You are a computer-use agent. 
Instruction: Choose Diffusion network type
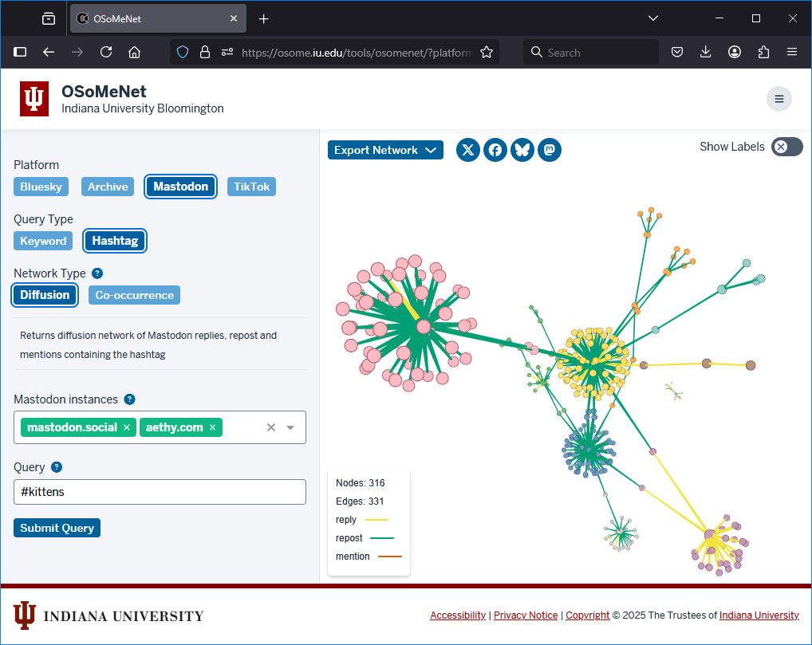point(45,295)
